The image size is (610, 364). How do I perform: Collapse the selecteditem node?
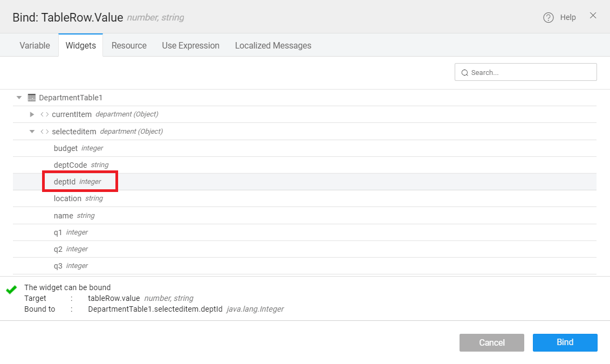32,131
